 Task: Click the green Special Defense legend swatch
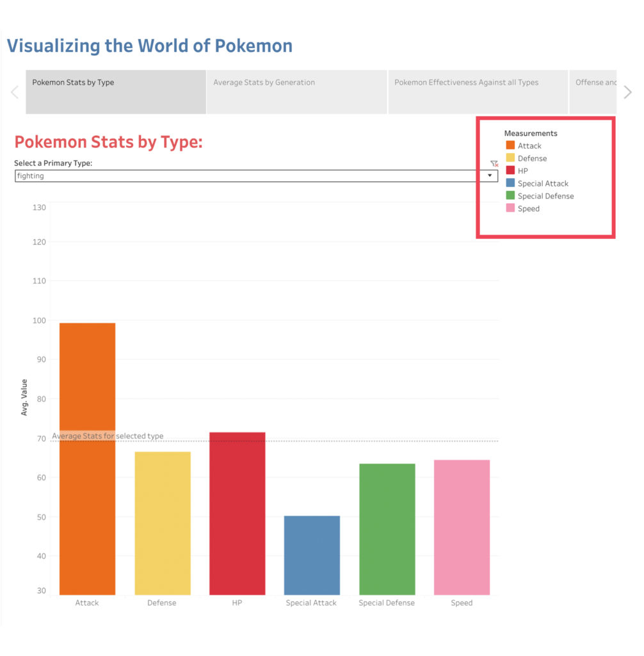[510, 196]
